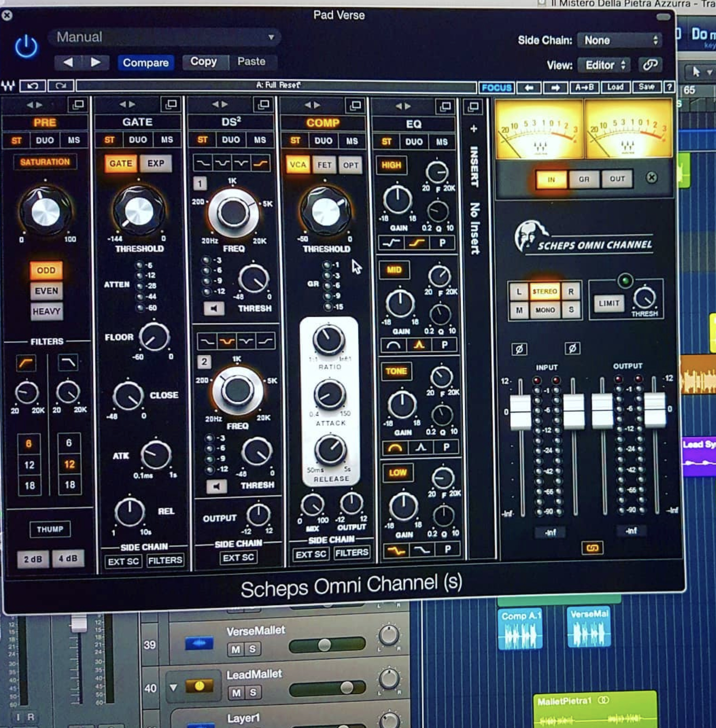
Task: Click the plugin power bypass icon
Action: pos(26,47)
